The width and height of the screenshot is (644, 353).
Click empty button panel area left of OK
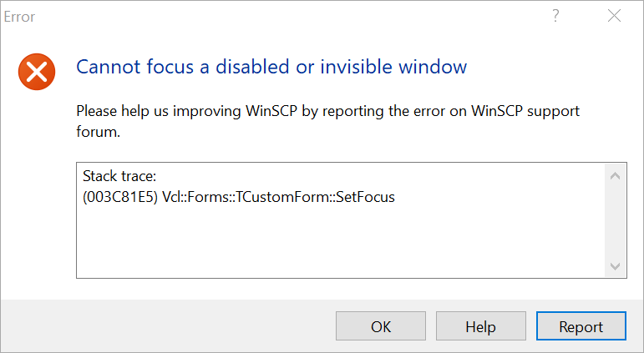click(x=167, y=326)
